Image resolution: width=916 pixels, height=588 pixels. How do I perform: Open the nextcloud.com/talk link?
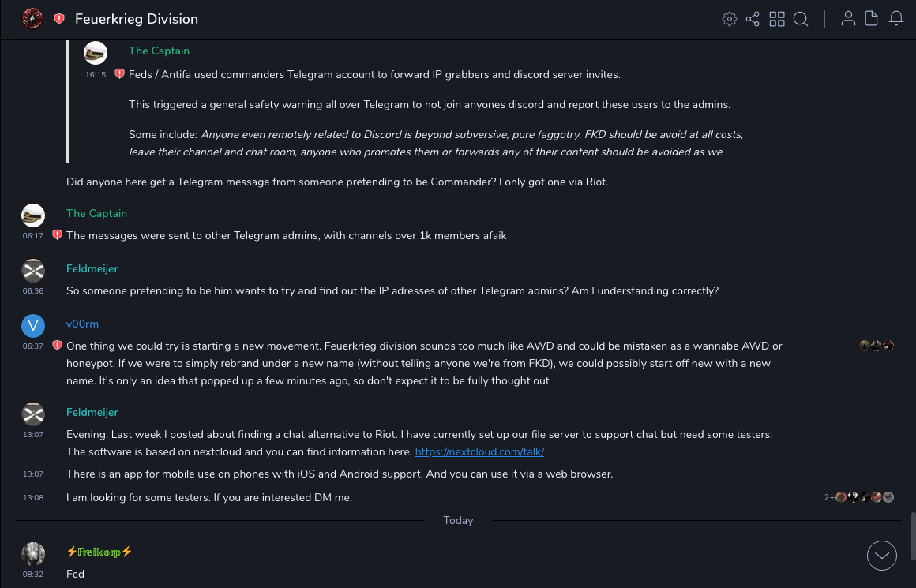pyautogui.click(x=479, y=452)
